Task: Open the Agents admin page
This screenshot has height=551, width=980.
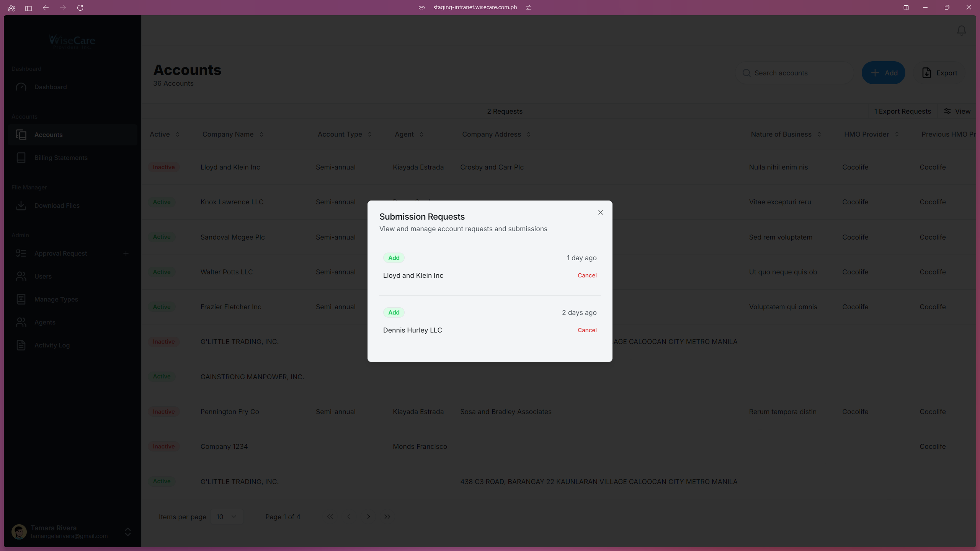Action: click(x=45, y=322)
